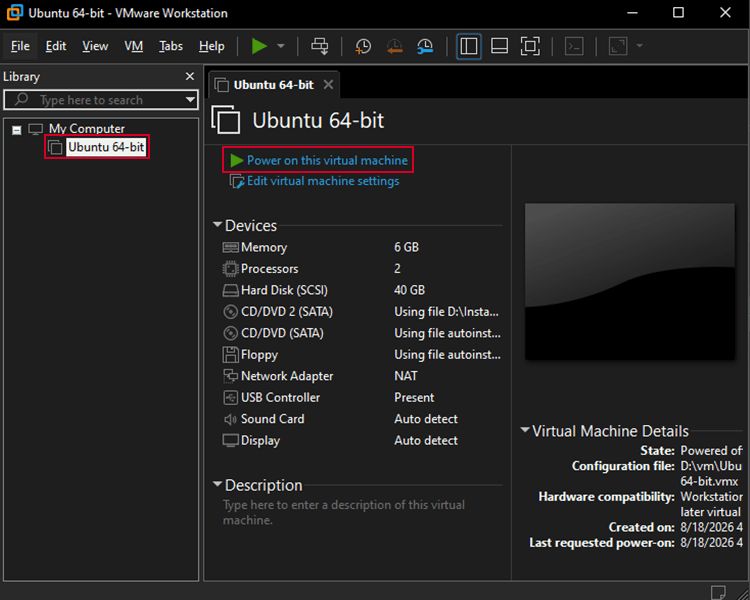Viewport: 750px width, 600px height.
Task: Open the VM menu
Action: pos(133,46)
